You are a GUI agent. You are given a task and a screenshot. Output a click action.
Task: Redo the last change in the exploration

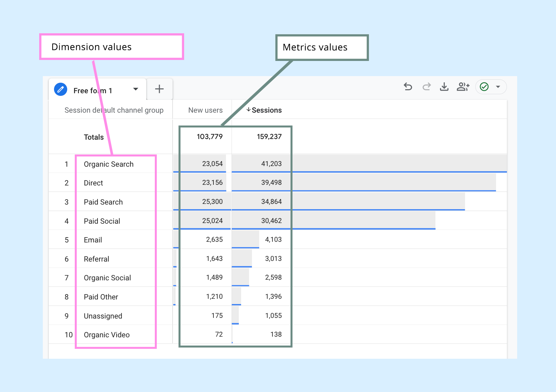click(x=426, y=87)
